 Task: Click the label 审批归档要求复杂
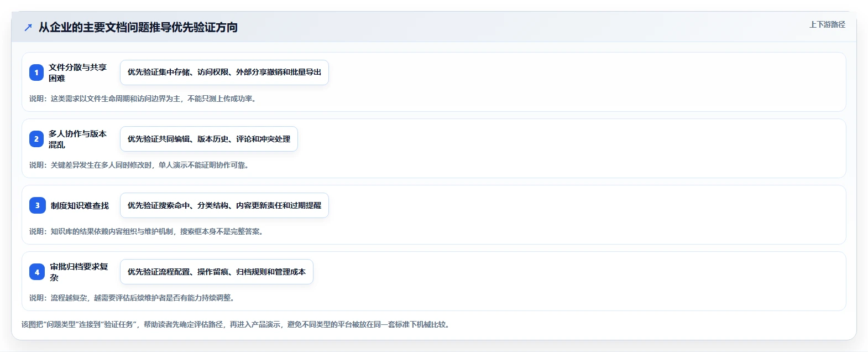click(79, 272)
